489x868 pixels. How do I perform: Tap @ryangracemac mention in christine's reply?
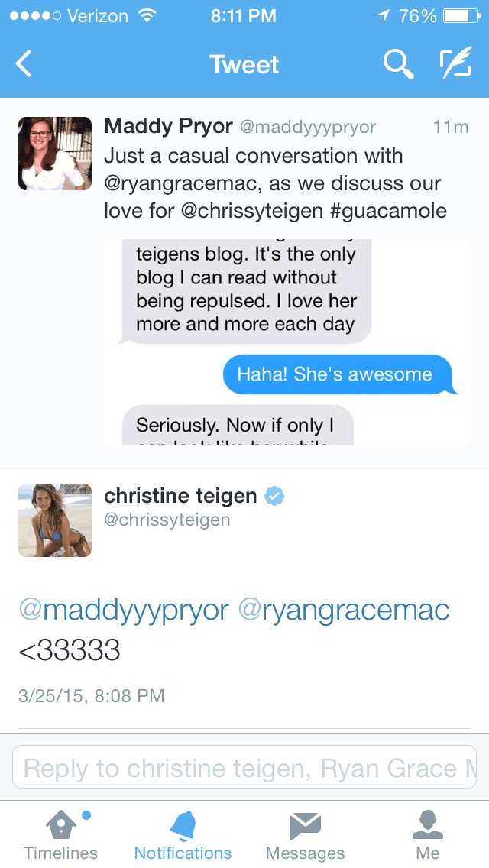coord(344,610)
